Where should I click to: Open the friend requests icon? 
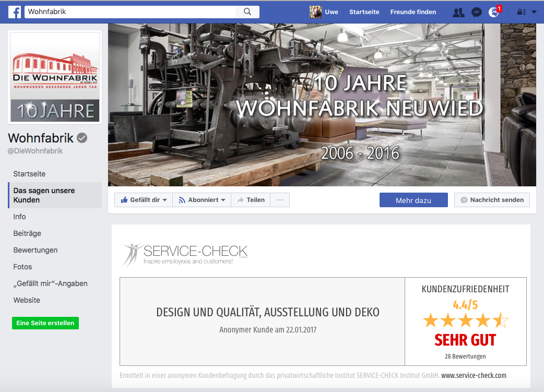pos(458,12)
